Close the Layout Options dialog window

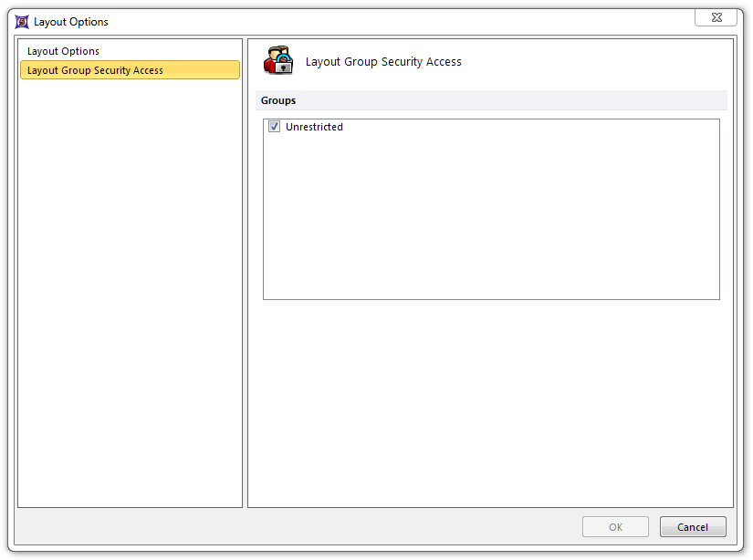coord(716,18)
